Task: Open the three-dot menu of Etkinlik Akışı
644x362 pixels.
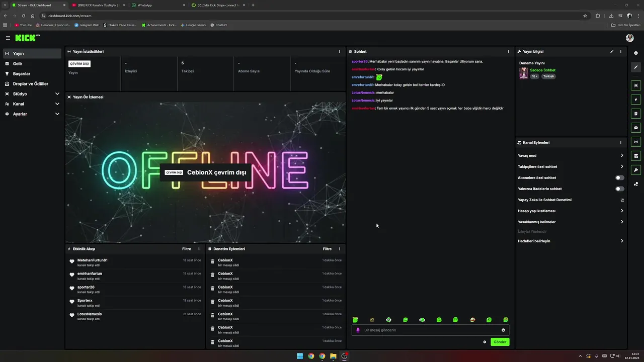Action: point(199,249)
